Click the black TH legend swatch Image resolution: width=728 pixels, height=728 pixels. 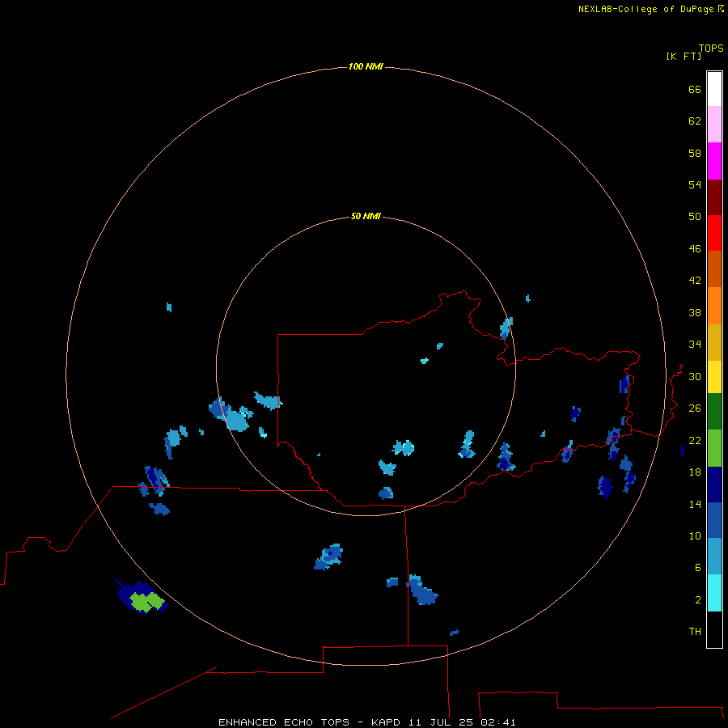(714, 629)
